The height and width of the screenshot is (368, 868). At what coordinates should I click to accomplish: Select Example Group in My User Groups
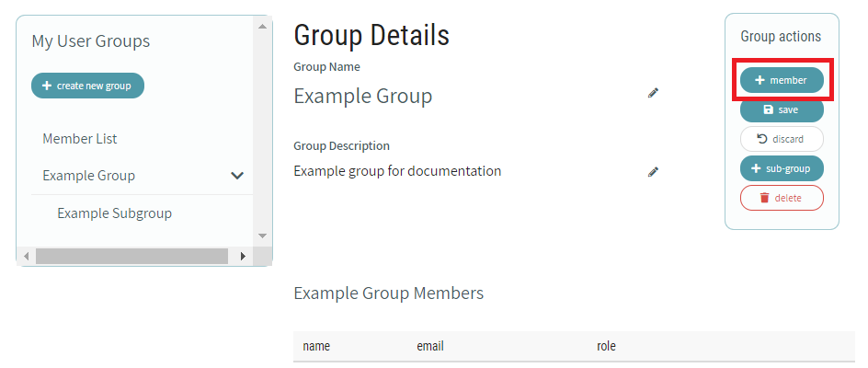coord(89,176)
